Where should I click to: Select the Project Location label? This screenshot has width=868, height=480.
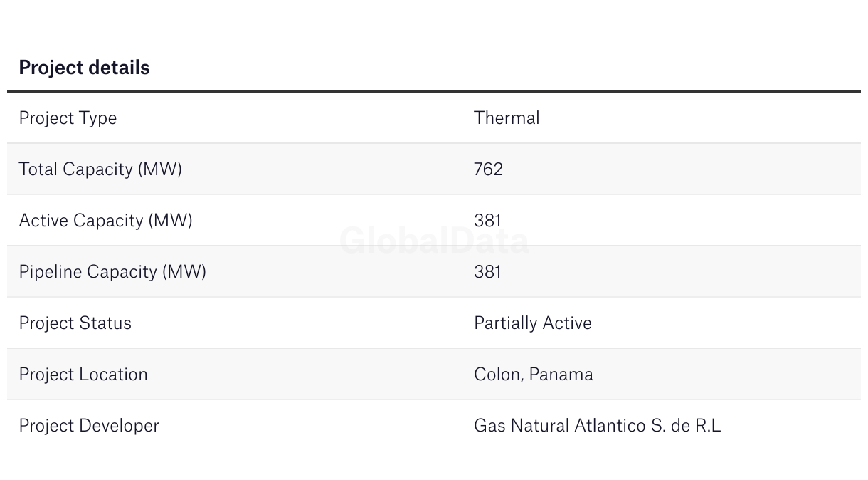[83, 374]
